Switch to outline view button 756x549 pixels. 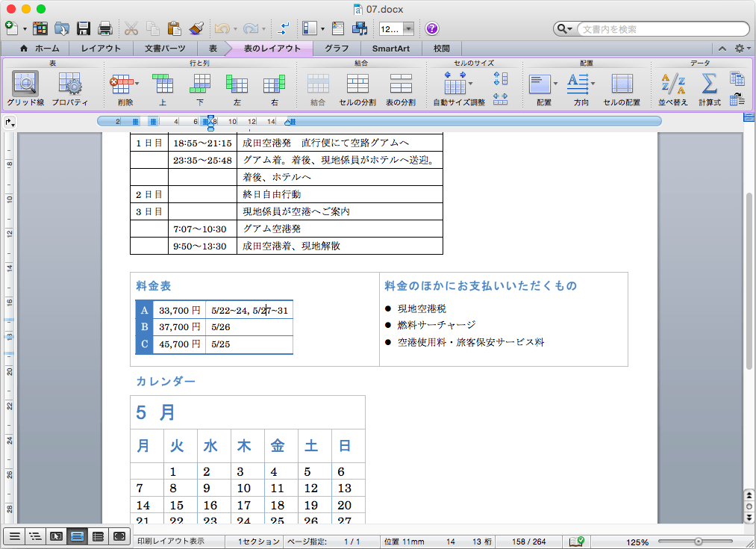(34, 536)
